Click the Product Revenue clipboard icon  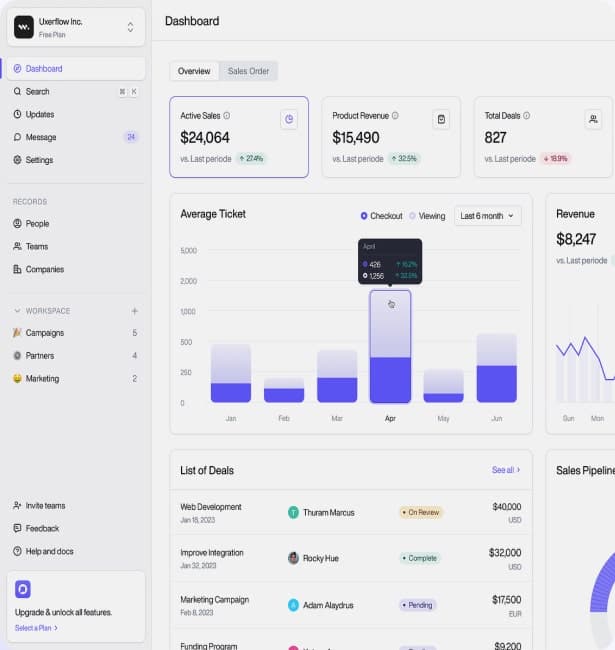441,119
